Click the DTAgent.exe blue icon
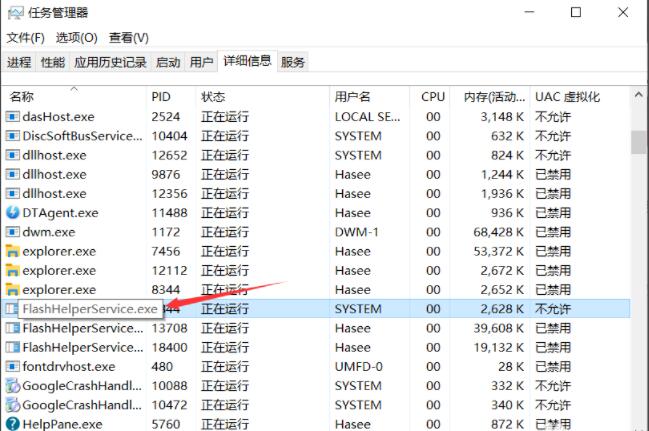The image size is (649, 431). click(x=13, y=213)
